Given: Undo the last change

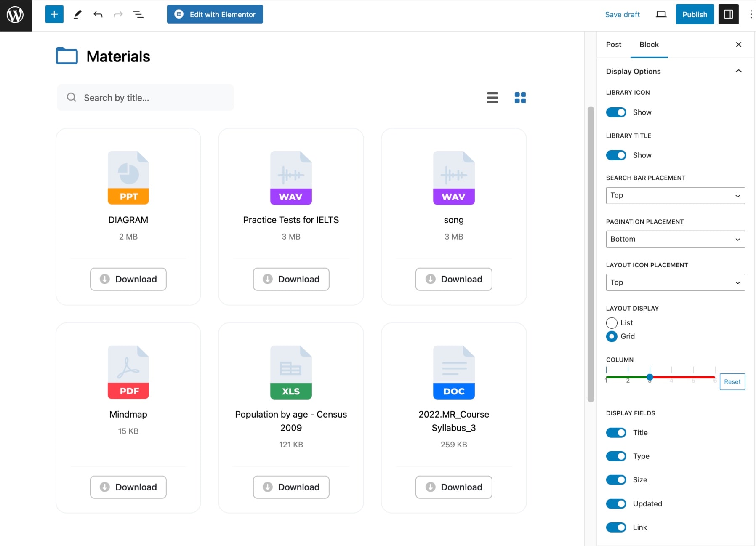Looking at the screenshot, I should point(98,14).
